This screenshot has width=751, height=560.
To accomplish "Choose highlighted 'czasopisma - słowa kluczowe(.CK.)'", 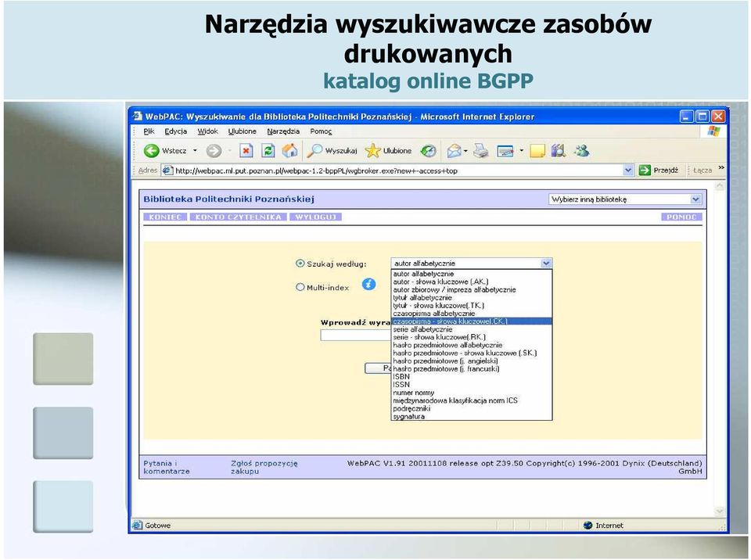I will [472, 321].
